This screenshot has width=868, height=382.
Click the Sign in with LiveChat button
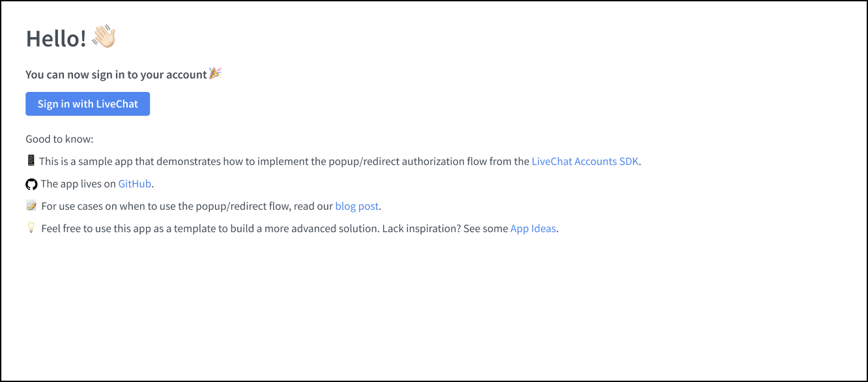point(87,104)
